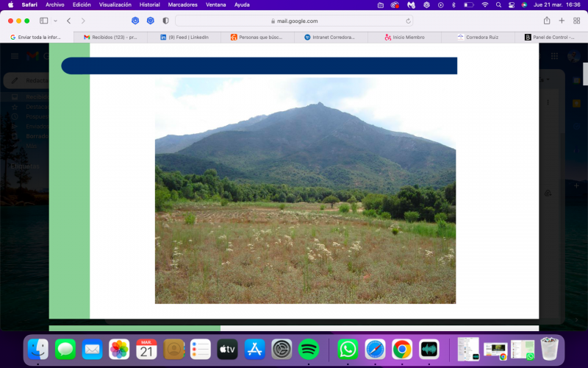Open Mail from the Dock
This screenshot has height=368, width=588.
click(x=93, y=349)
